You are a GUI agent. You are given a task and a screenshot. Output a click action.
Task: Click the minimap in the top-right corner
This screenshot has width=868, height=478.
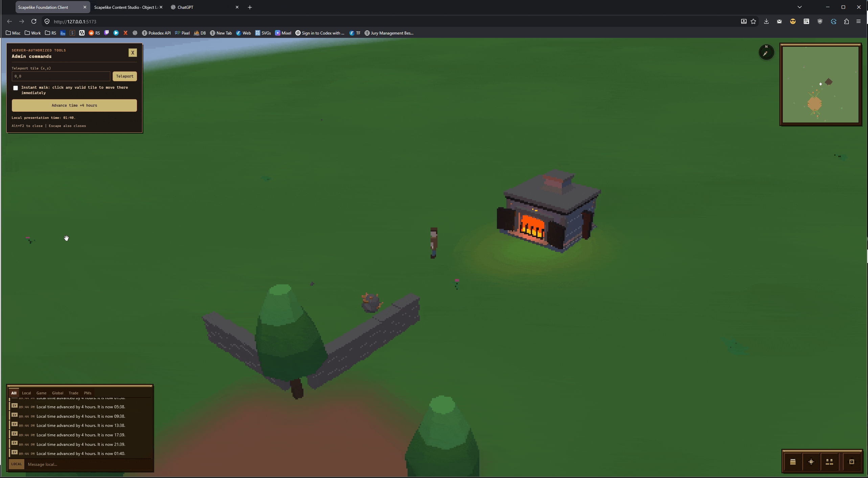(821, 84)
